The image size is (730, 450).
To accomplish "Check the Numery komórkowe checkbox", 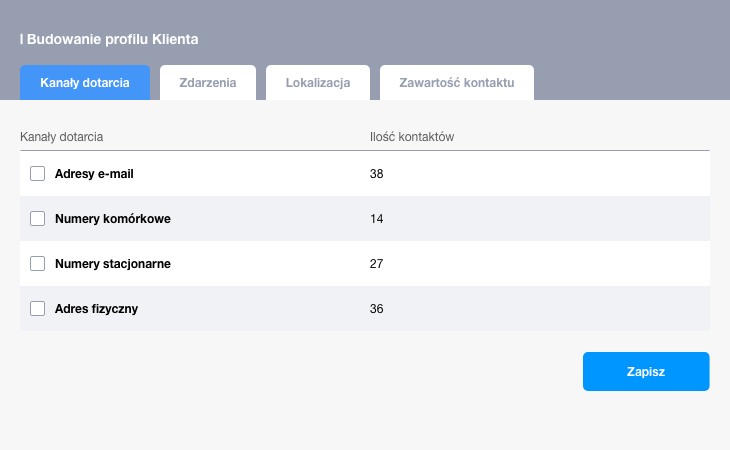I will [x=38, y=219].
